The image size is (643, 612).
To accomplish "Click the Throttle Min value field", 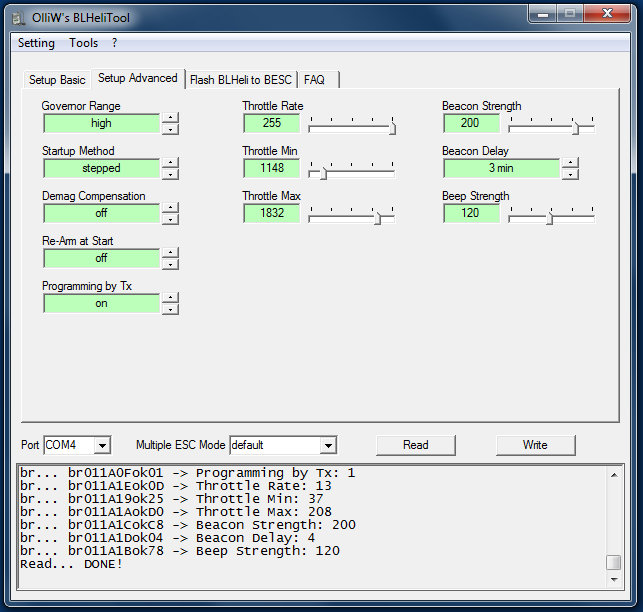I will click(x=271, y=168).
